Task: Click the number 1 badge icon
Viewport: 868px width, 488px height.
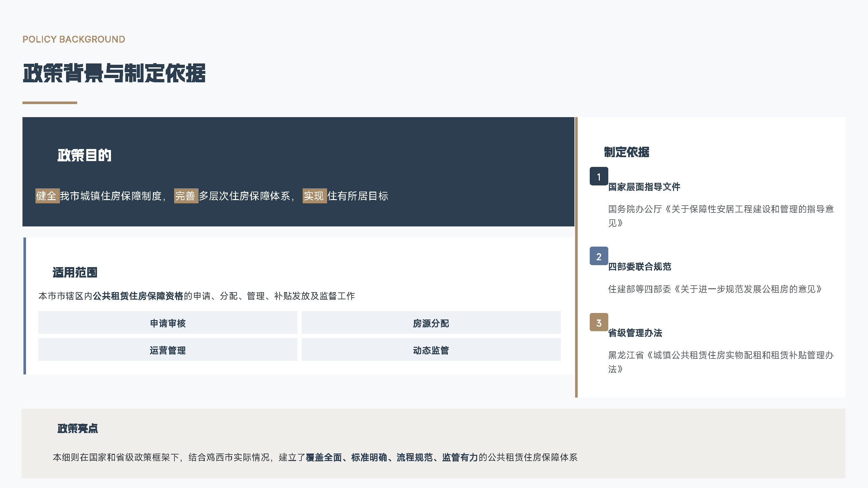Action: pos(599,176)
